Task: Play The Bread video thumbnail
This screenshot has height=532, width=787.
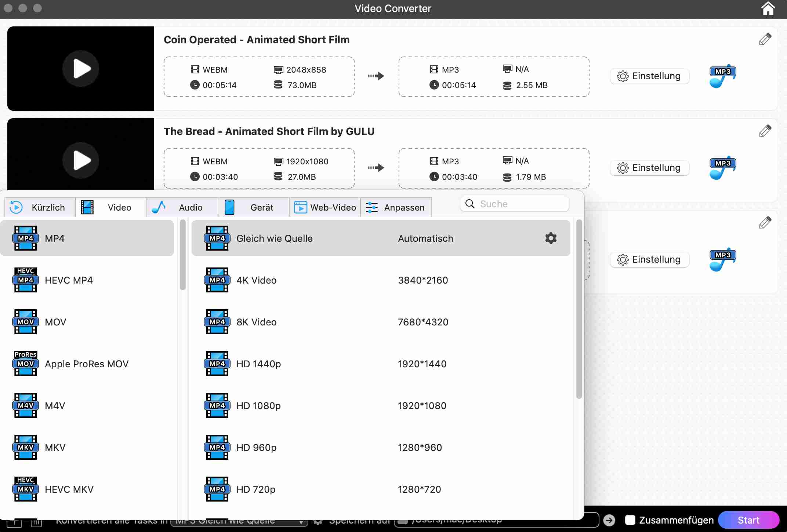Action: pyautogui.click(x=81, y=160)
